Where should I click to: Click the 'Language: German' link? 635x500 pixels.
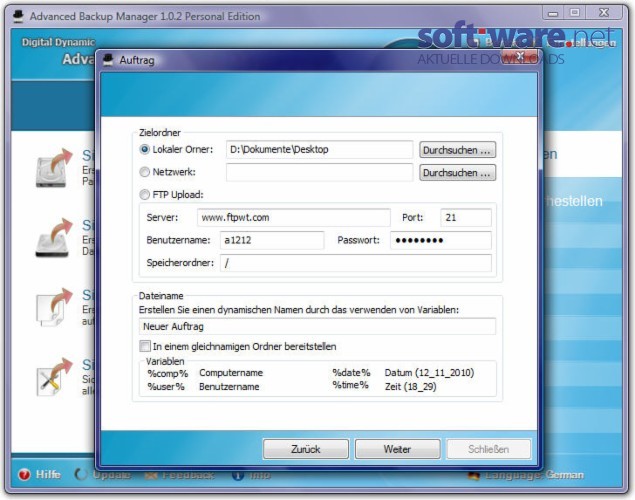pos(534,475)
